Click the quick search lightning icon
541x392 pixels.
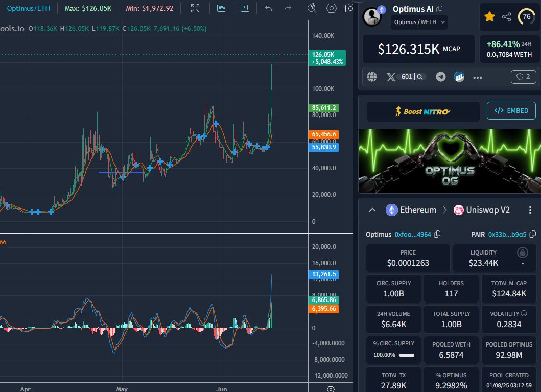pos(312,8)
